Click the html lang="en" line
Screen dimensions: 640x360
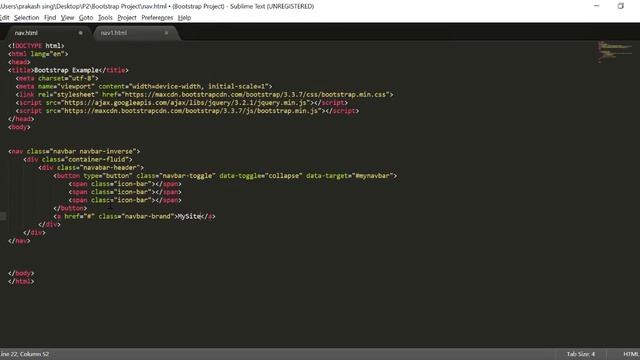coord(38,54)
